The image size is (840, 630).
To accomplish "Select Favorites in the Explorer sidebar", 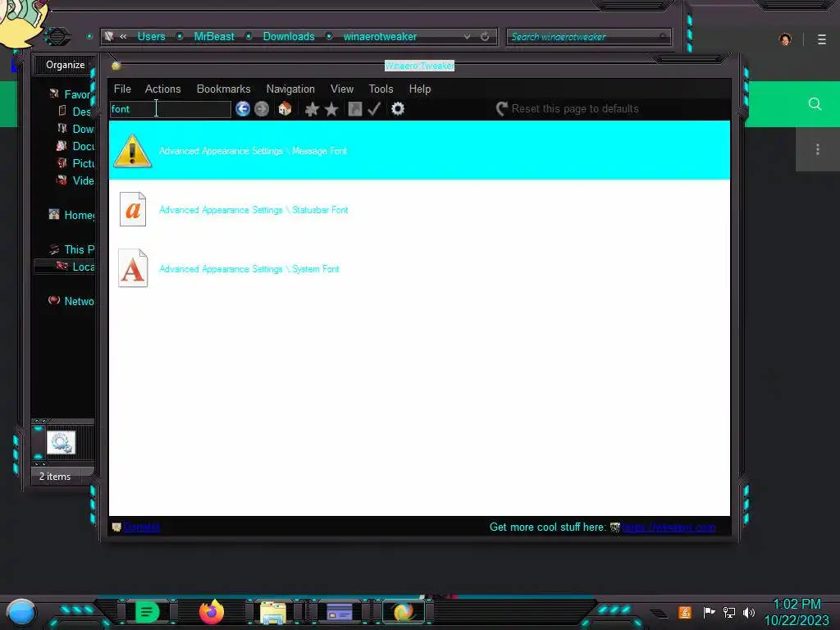I will (x=72, y=94).
